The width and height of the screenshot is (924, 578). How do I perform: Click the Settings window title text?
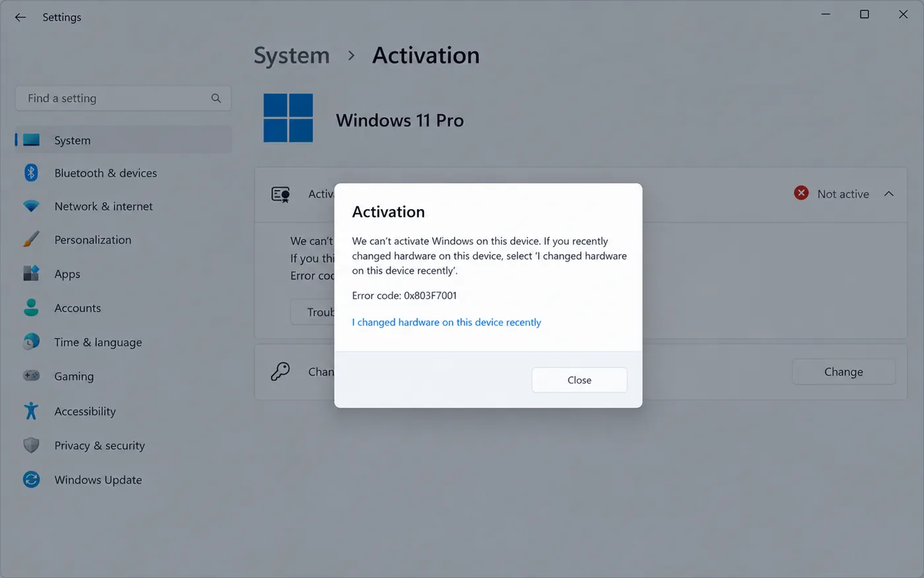(x=62, y=17)
